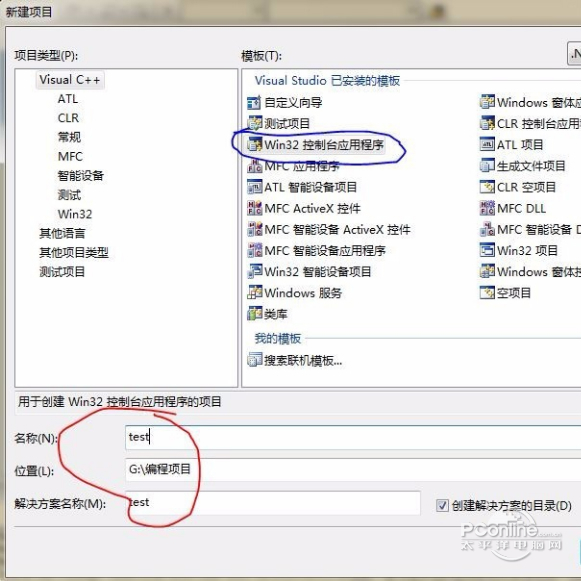The width and height of the screenshot is (581, 581).
Task: Pick the 生成文件项目 template icon
Action: 487,165
